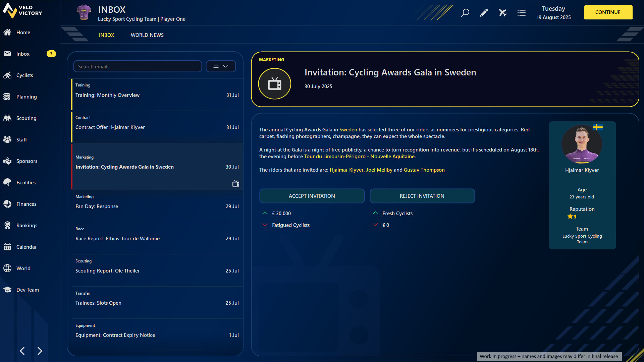Expand the sidebar with the right chevron
This screenshot has height=362, width=644.
pos(40,351)
